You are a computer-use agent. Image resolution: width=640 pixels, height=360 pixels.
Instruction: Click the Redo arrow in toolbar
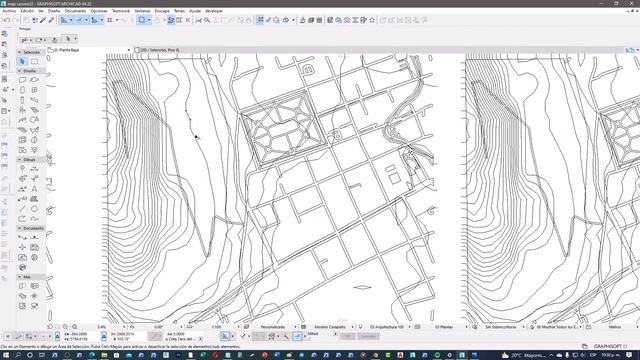16,20
